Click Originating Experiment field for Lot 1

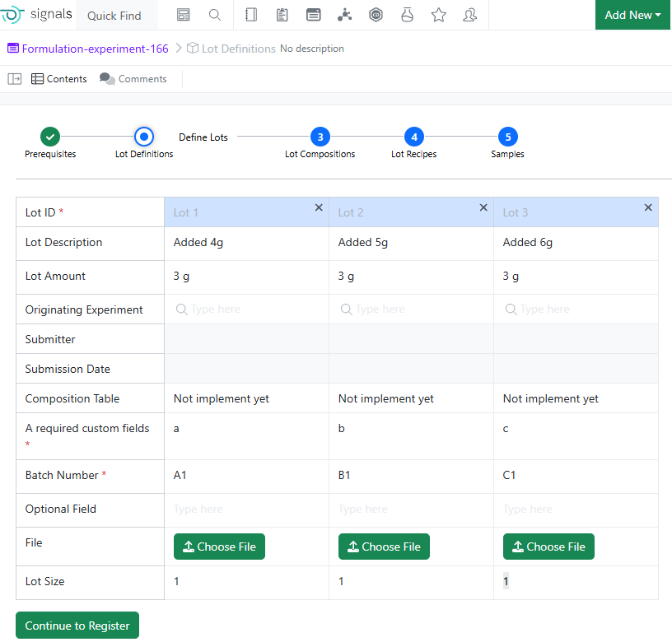click(x=246, y=309)
